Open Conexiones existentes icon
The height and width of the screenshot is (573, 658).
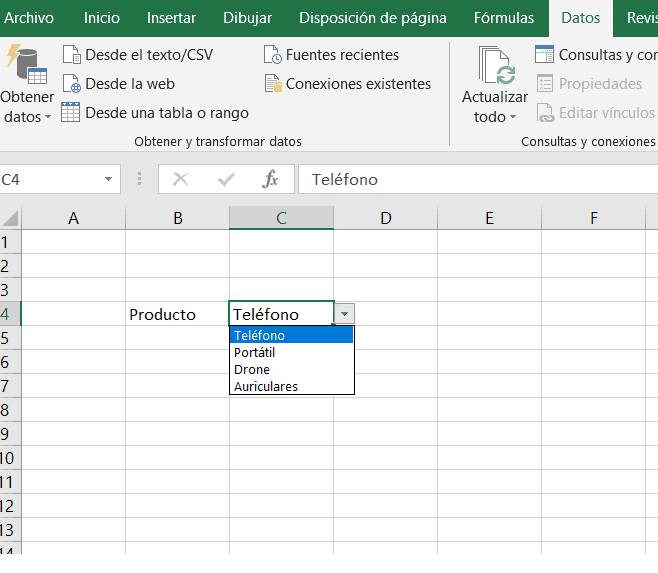(x=273, y=84)
